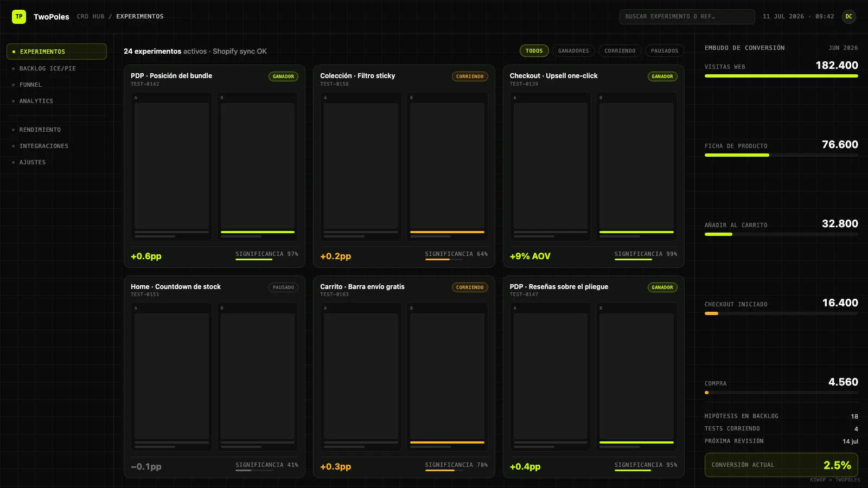Image resolution: width=868 pixels, height=488 pixels.
Task: Click the 24 experimentos activos status text
Action: [195, 52]
